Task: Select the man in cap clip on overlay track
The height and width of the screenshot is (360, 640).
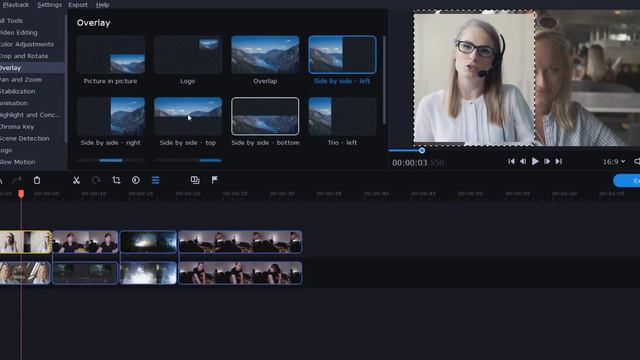Action: 85,242
